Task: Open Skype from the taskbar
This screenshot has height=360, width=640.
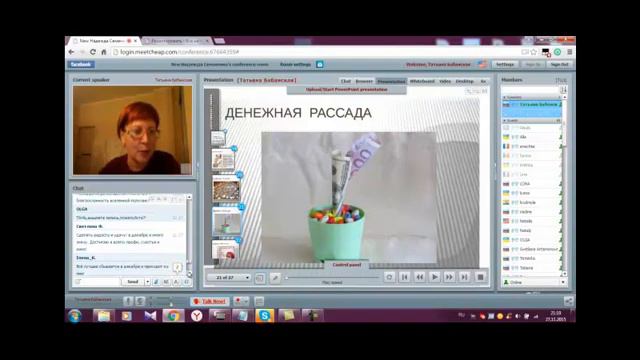Action: pos(265,316)
